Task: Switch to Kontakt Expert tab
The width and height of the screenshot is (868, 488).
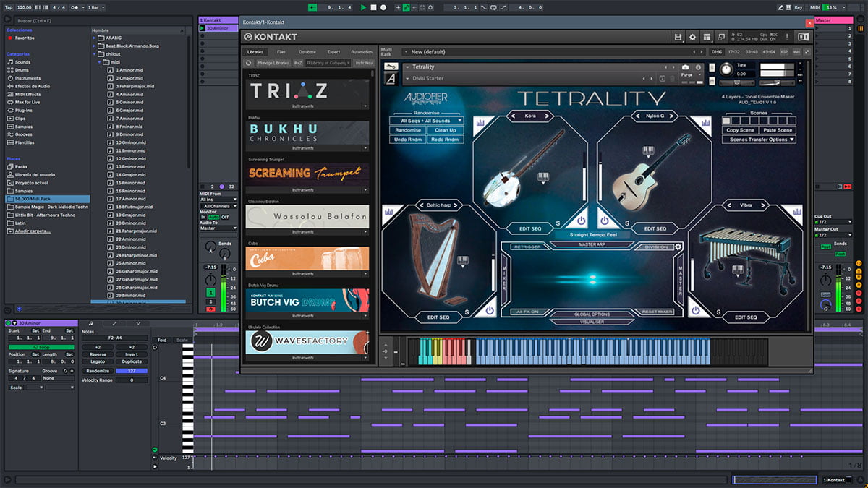Action: click(333, 52)
